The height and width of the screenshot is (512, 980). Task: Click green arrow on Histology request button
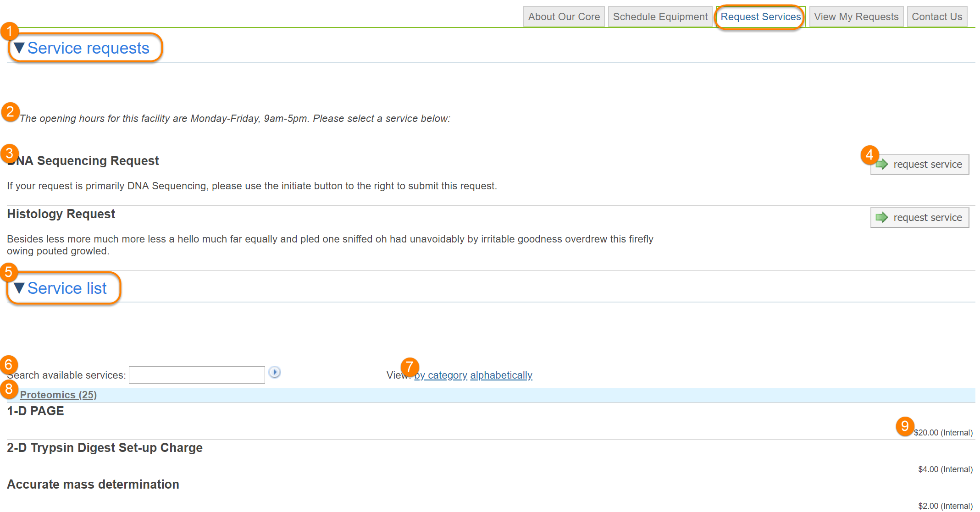[882, 217]
